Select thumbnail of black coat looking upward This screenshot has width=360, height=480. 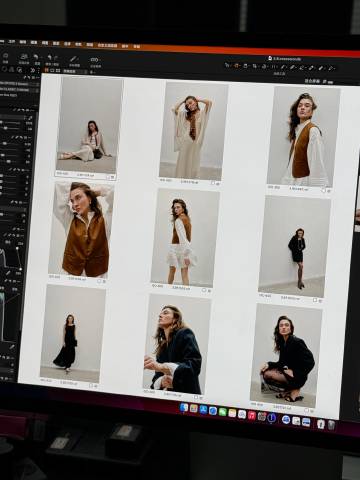(x=177, y=343)
